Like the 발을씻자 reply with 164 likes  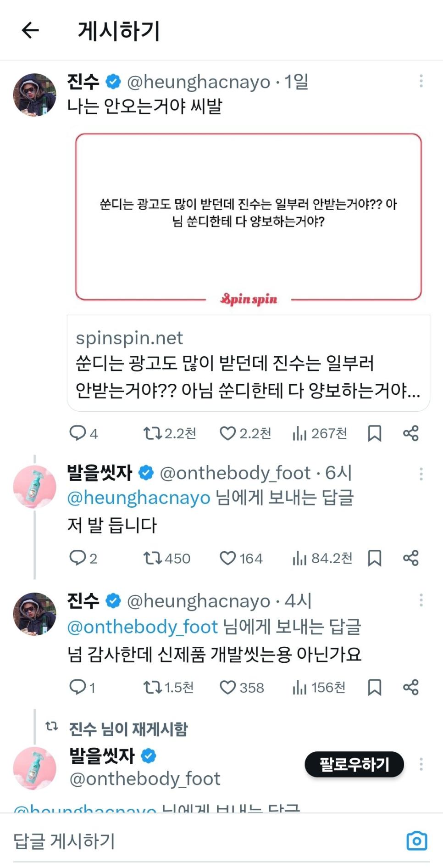point(227,558)
